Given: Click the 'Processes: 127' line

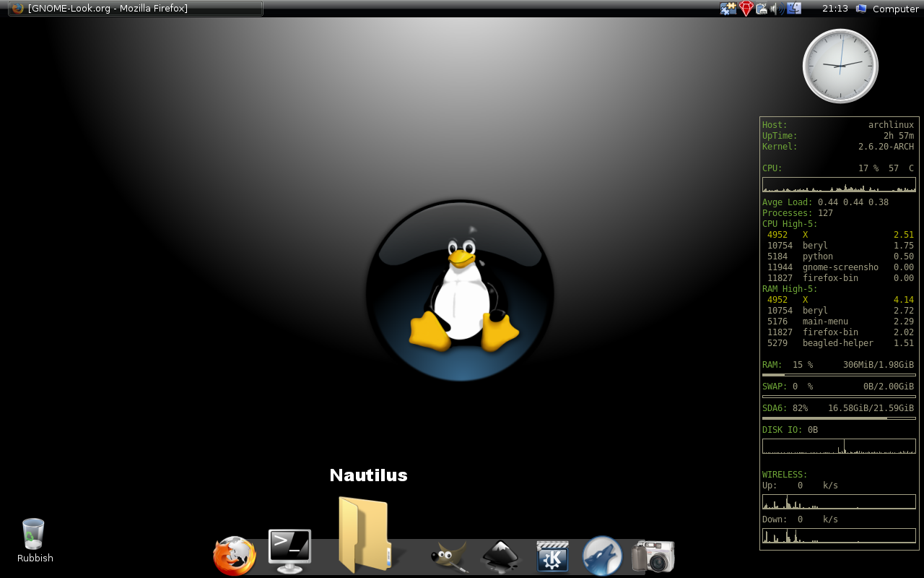Looking at the screenshot, I should coord(798,213).
